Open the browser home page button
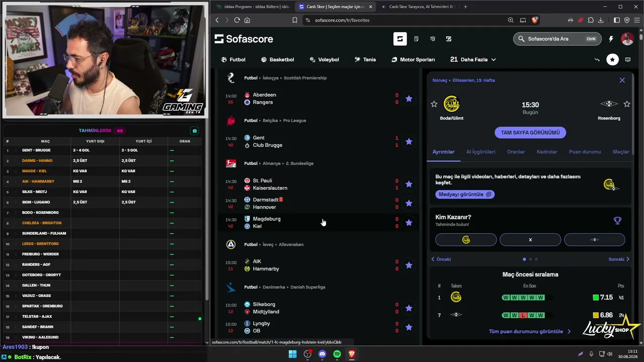This screenshot has height=362, width=644. (247, 20)
